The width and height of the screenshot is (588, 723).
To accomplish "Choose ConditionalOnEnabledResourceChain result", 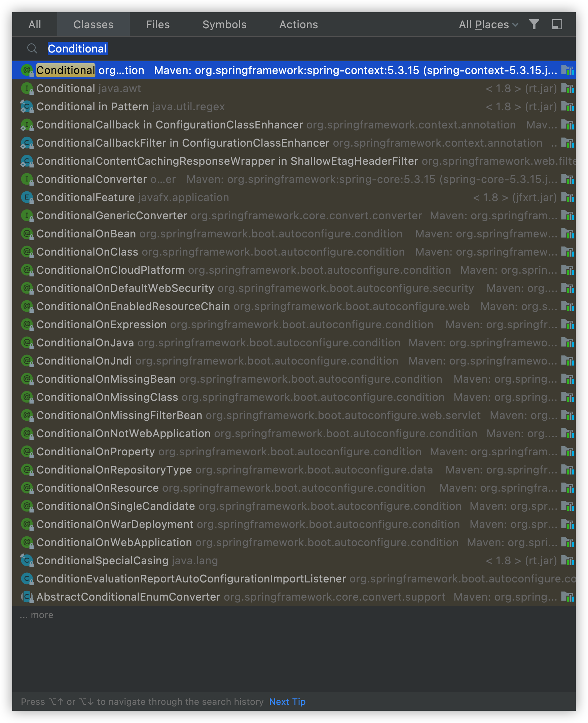I will (x=294, y=306).
